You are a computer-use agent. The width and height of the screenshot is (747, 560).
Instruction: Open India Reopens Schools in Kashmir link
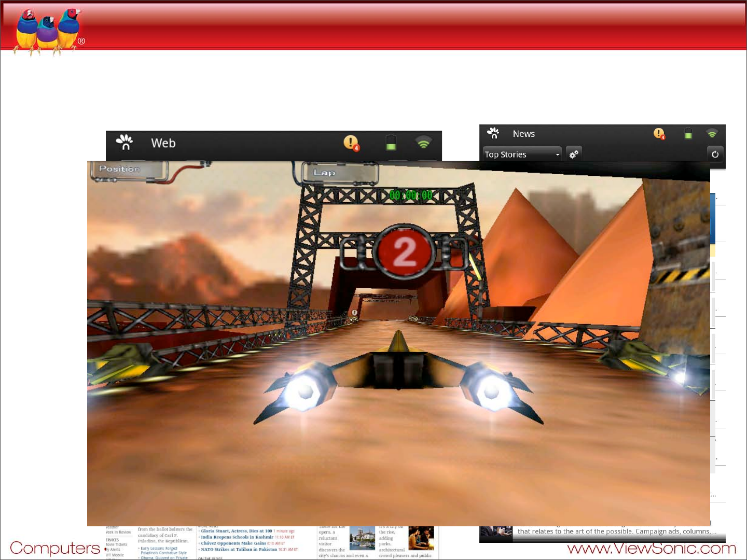237,537
